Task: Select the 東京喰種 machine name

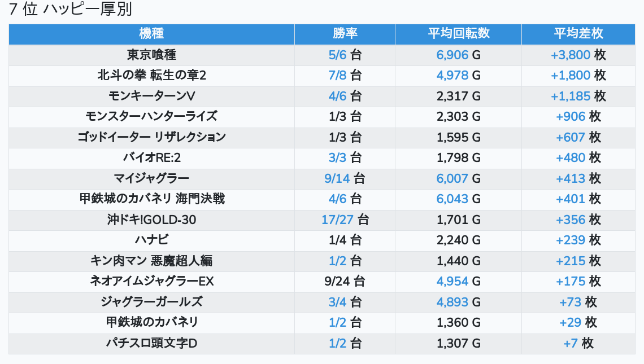Action: (x=151, y=55)
